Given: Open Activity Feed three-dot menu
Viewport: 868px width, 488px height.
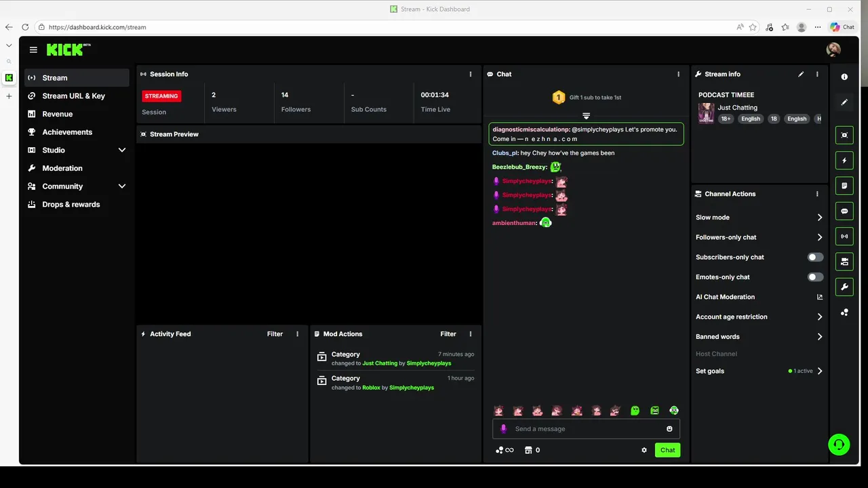Looking at the screenshot, I should click(297, 333).
